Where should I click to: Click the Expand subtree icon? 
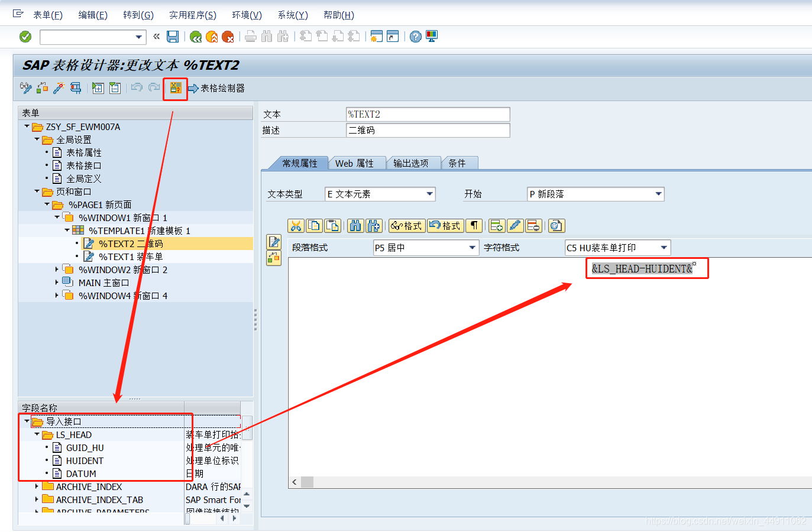click(98, 88)
